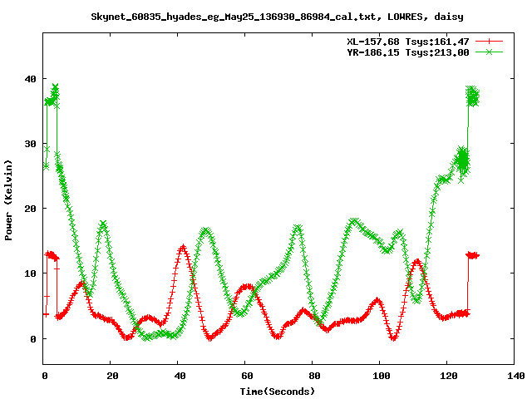This screenshot has height=399, width=532.
Task: Click the green curve peak near 18 seconds
Action: click(x=103, y=224)
